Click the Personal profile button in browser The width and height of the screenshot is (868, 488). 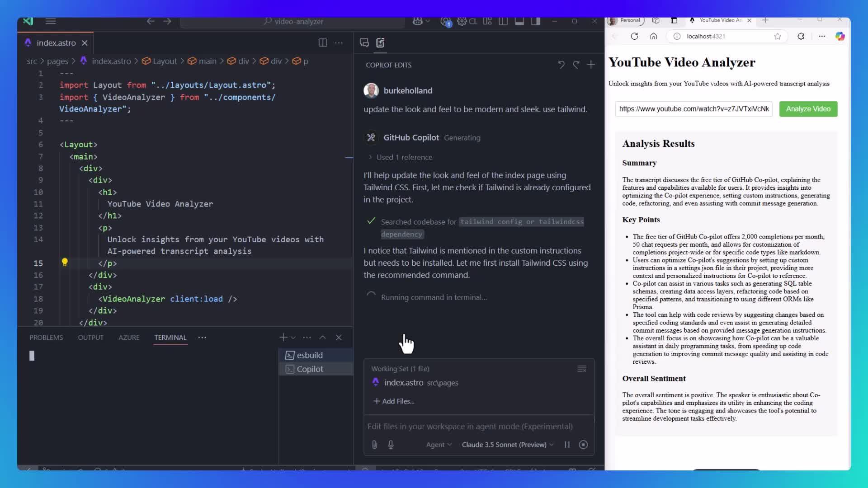626,20
